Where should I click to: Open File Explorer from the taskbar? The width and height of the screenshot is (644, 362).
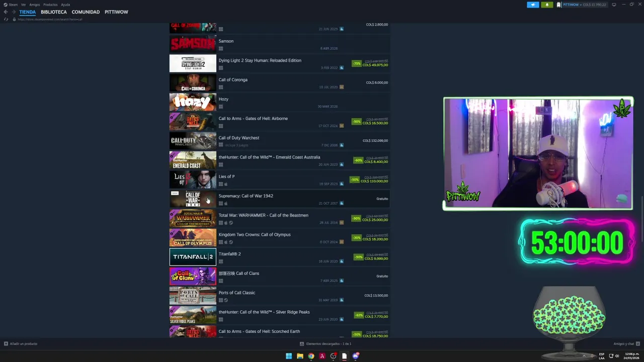pyautogui.click(x=300, y=356)
